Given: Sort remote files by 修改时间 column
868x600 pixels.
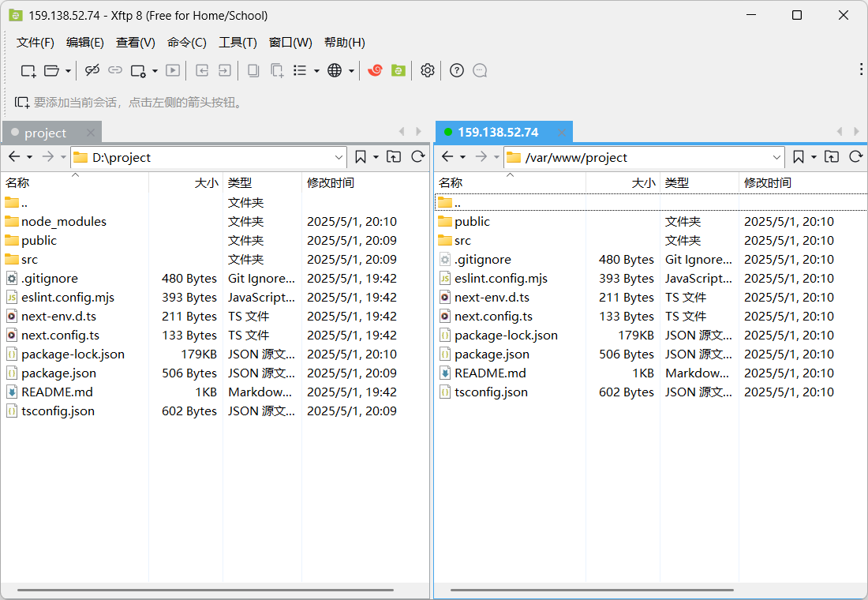Looking at the screenshot, I should 803,183.
